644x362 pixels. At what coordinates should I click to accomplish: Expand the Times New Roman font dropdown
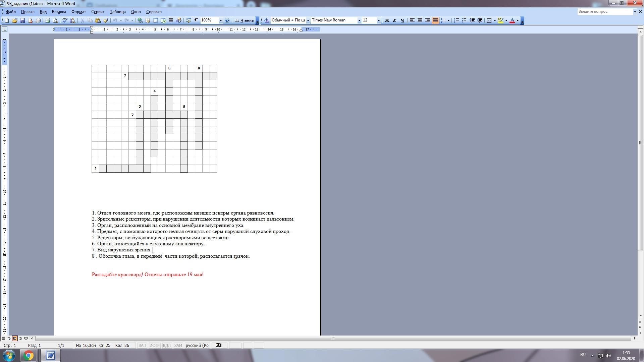359,20
